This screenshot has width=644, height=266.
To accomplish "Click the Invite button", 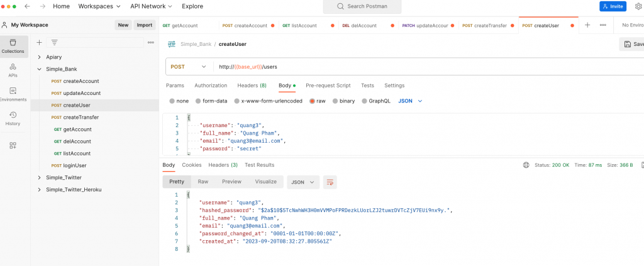I will [613, 6].
